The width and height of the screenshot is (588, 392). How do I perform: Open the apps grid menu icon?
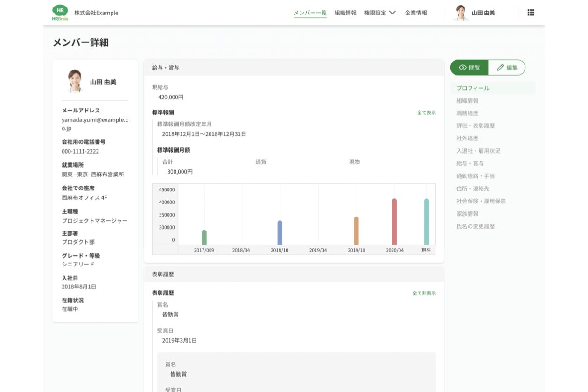(x=531, y=13)
